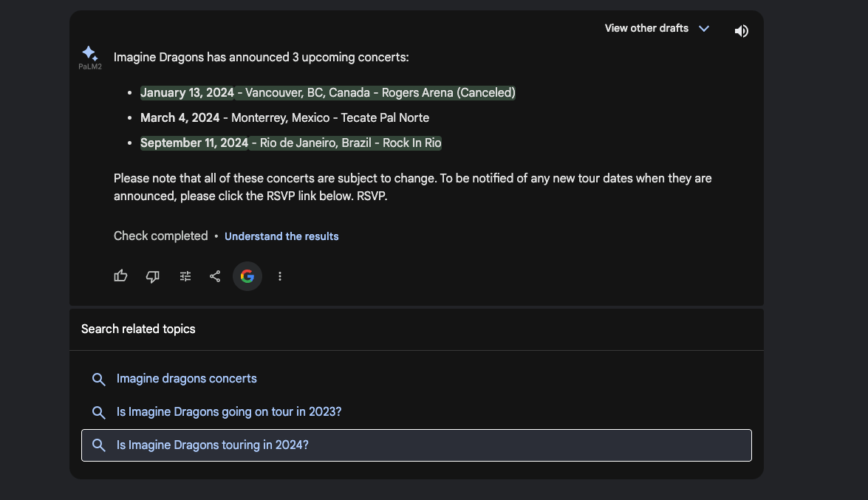This screenshot has width=868, height=500.
Task: Click the Please note concerts subject to change paragraph
Action: [x=412, y=187]
